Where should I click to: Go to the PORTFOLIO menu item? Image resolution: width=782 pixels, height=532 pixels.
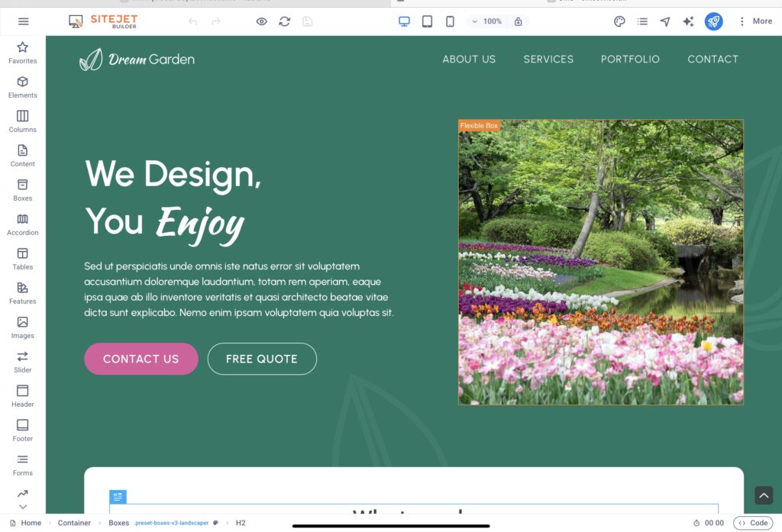click(x=630, y=60)
